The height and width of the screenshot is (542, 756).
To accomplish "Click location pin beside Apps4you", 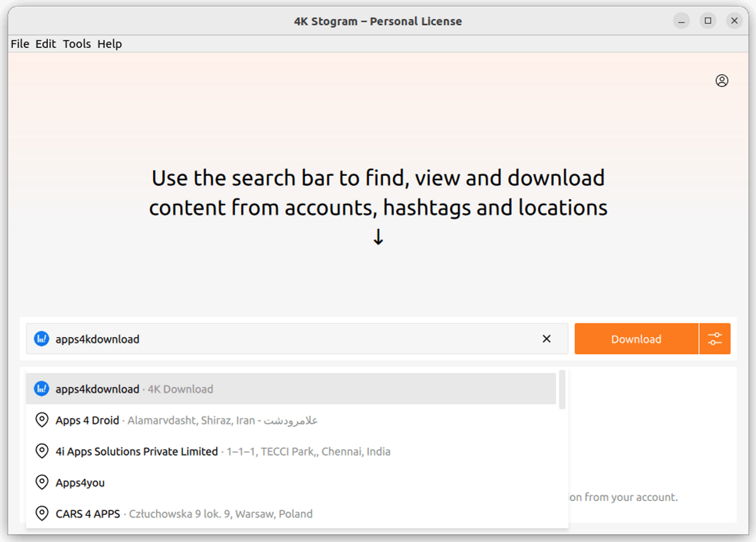I will [42, 483].
